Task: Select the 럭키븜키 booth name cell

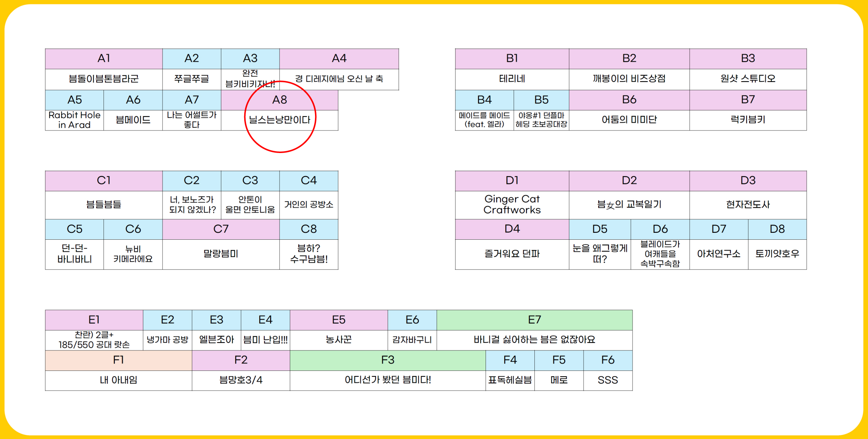Action: pyautogui.click(x=748, y=120)
